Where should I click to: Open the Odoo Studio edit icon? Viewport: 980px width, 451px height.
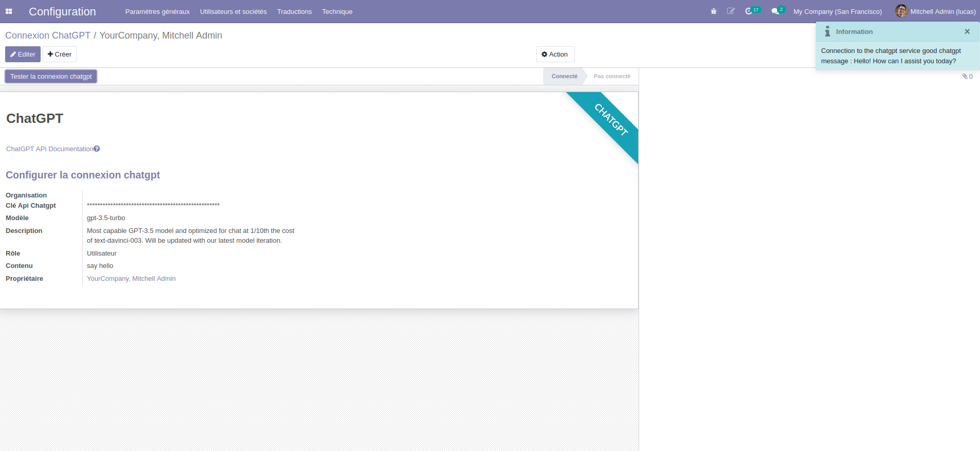(x=731, y=11)
